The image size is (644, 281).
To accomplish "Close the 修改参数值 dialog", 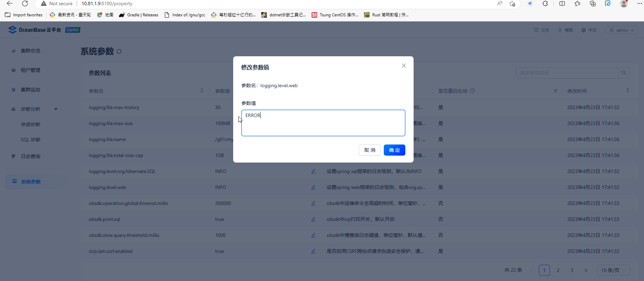I will [404, 66].
